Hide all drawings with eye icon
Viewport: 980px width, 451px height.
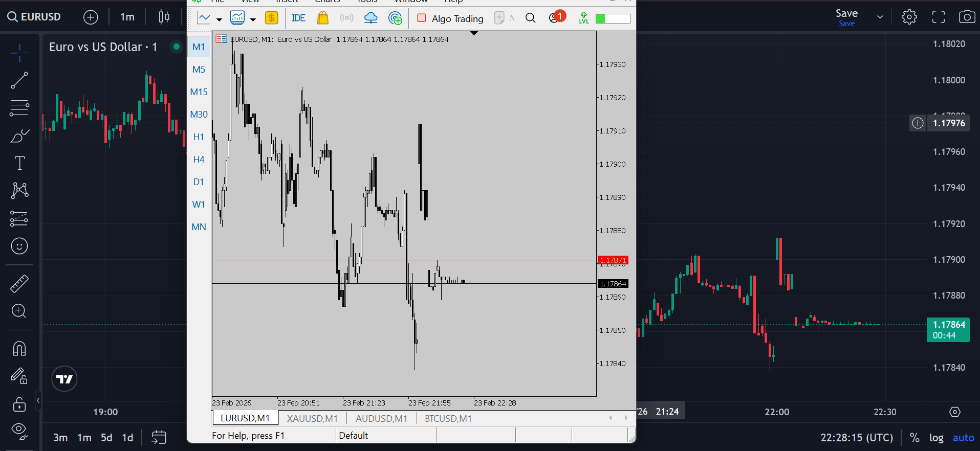[x=19, y=431]
